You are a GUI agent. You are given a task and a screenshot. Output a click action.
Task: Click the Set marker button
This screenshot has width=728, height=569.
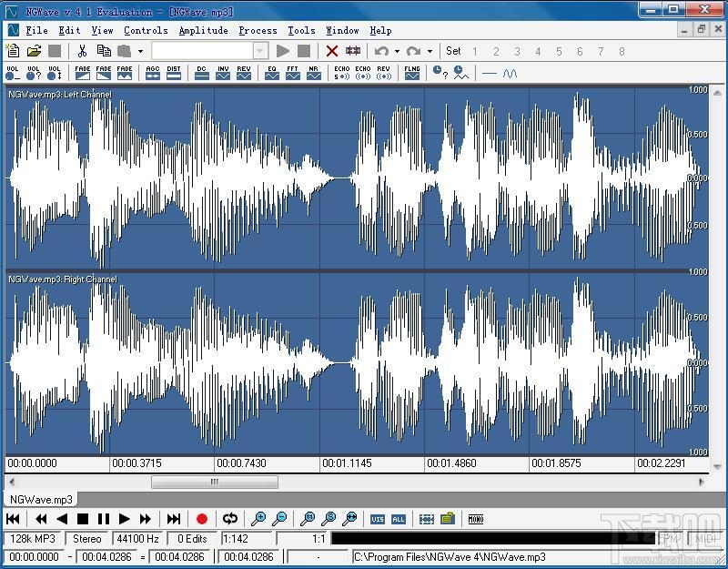pos(453,51)
